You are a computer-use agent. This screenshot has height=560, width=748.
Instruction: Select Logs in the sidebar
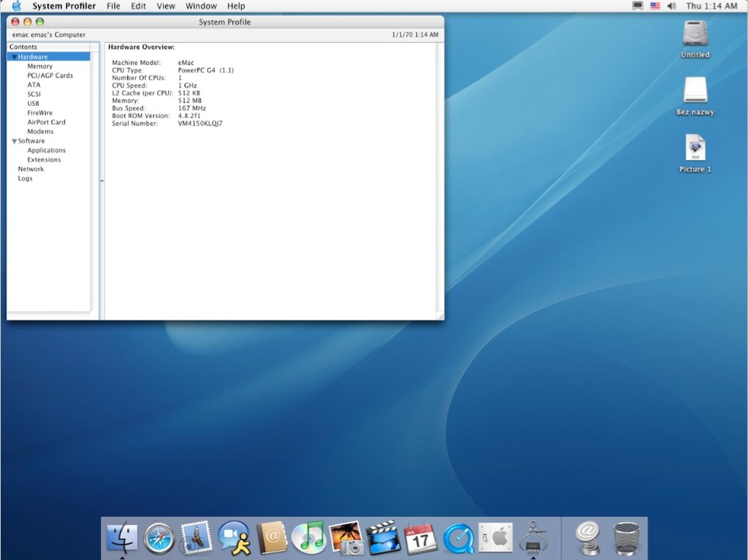(x=26, y=178)
